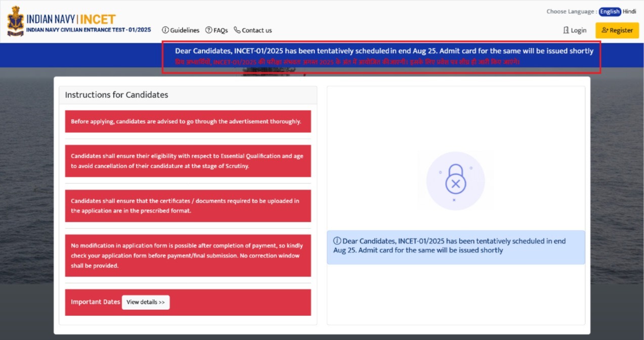The height and width of the screenshot is (340, 644).
Task: Switch language to Hindi
Action: click(629, 12)
